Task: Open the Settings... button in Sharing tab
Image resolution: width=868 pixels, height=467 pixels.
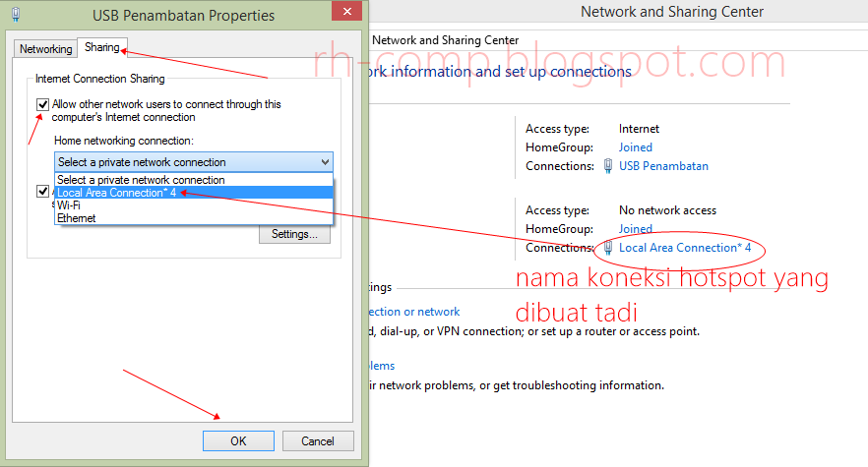Action: click(x=294, y=234)
